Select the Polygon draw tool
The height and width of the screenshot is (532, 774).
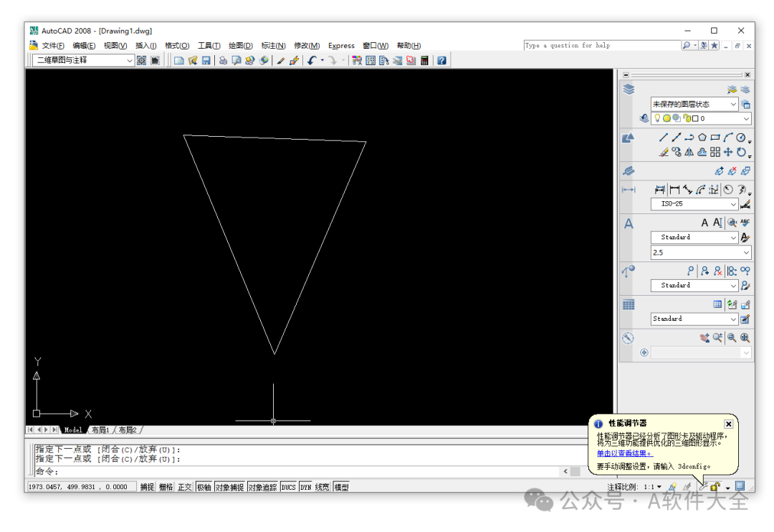702,137
